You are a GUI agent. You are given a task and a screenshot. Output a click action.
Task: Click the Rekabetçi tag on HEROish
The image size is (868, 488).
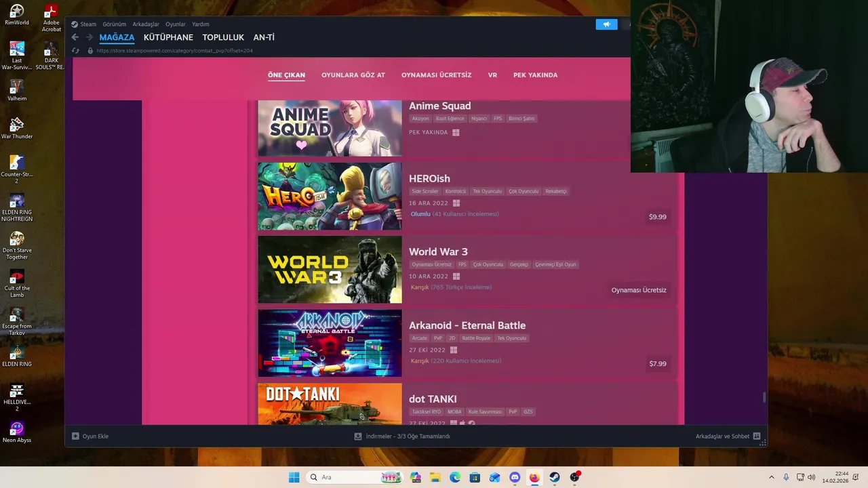point(555,191)
